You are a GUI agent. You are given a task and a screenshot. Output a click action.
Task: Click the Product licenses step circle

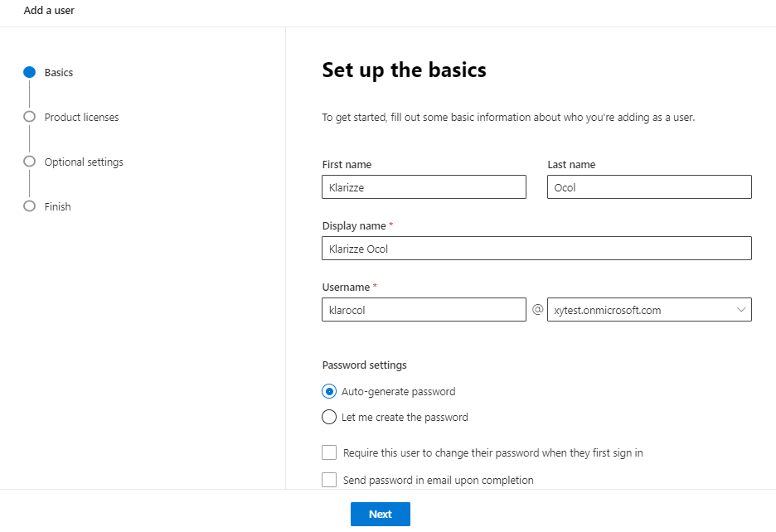30,117
